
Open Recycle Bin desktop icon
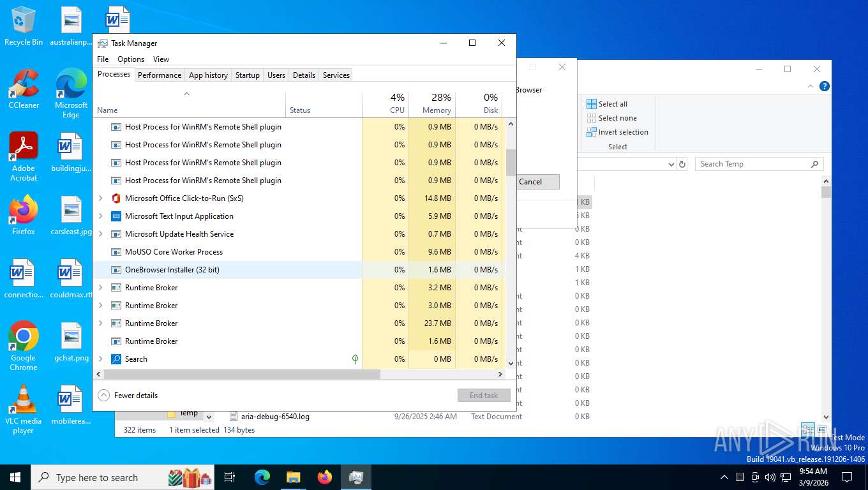pos(24,26)
